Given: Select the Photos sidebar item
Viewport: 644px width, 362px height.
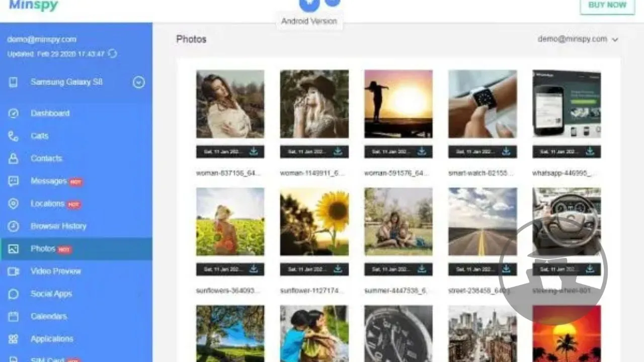Looking at the screenshot, I should (x=76, y=249).
